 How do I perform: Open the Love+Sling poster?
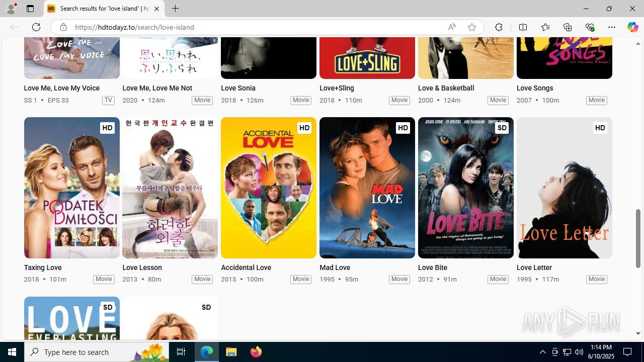(367, 58)
